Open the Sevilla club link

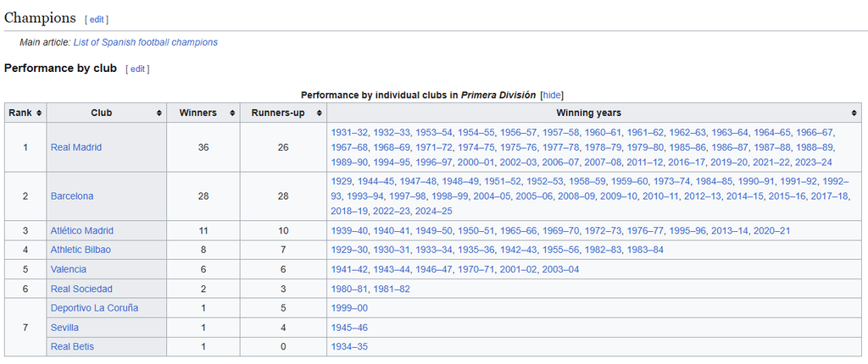pos(64,328)
